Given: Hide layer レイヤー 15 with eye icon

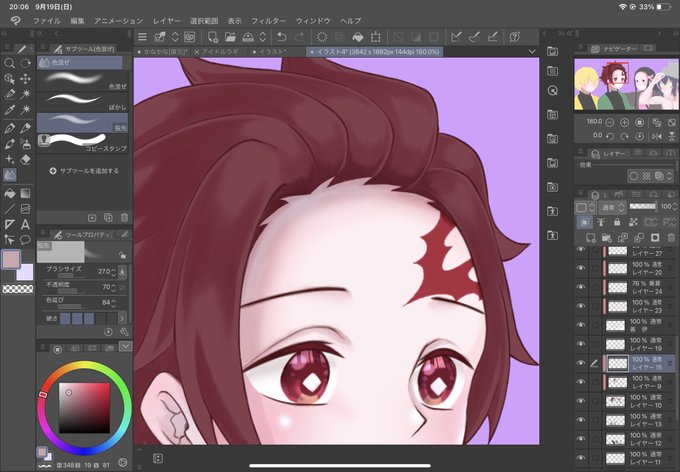Looking at the screenshot, I should [581, 363].
